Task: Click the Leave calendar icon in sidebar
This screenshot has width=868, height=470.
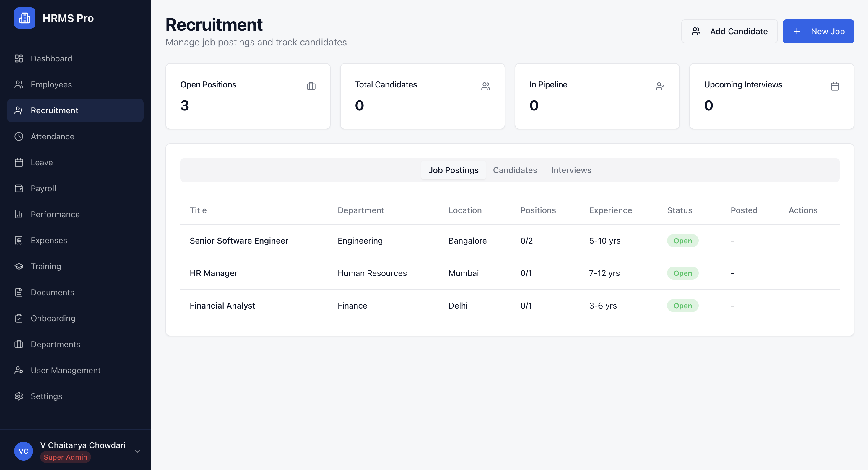Action: coord(19,162)
